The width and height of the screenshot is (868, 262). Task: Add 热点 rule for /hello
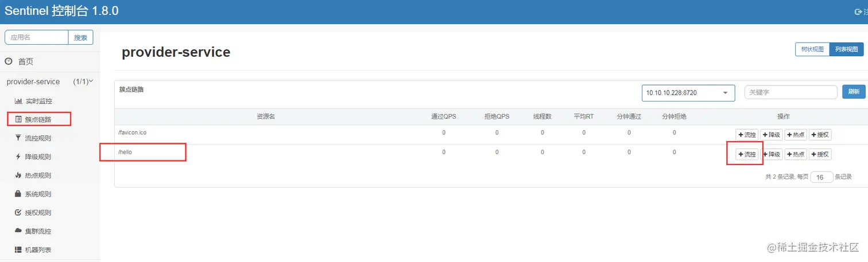pyautogui.click(x=796, y=154)
